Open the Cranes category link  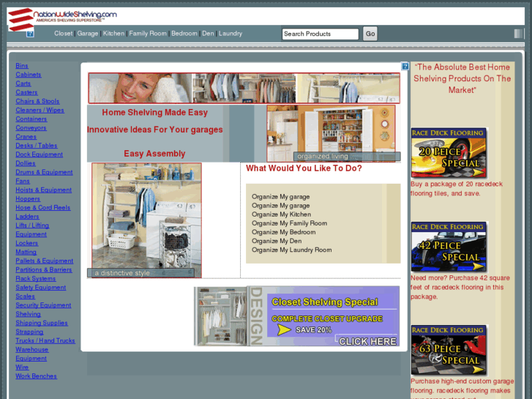point(26,136)
